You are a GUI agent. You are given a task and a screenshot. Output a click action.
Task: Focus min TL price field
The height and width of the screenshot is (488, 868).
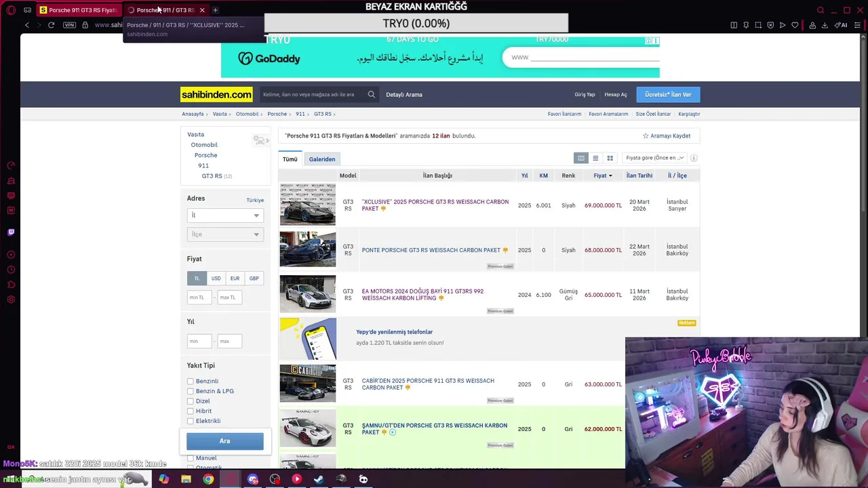click(199, 298)
